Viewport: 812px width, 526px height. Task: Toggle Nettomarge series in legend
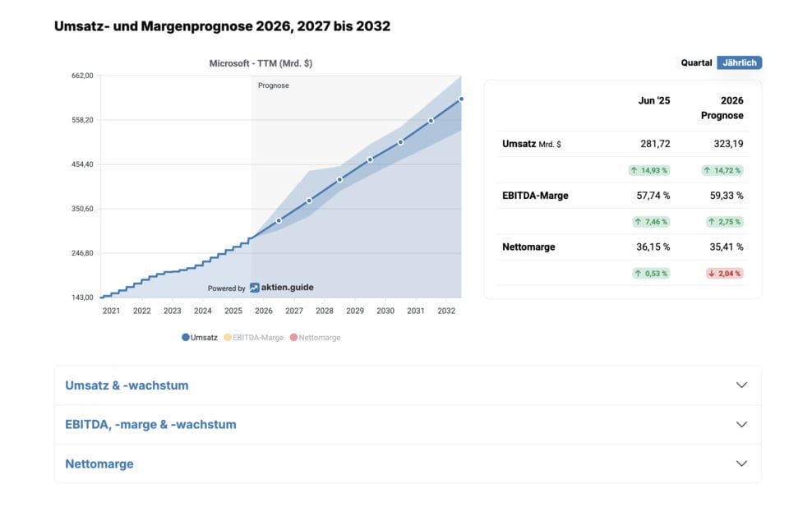click(316, 338)
